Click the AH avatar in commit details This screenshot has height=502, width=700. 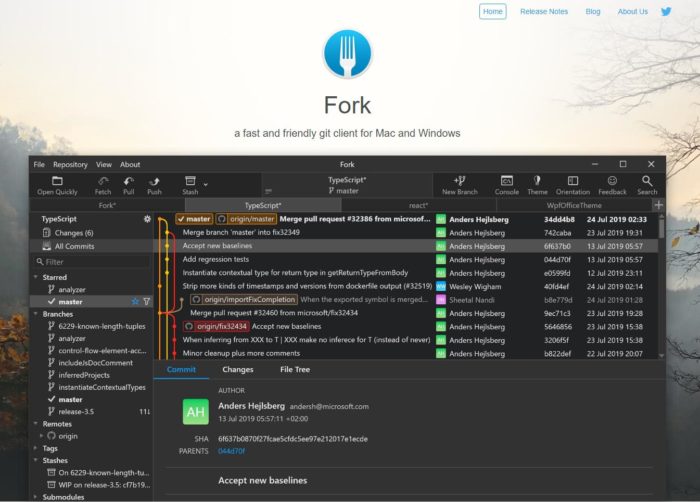(196, 411)
